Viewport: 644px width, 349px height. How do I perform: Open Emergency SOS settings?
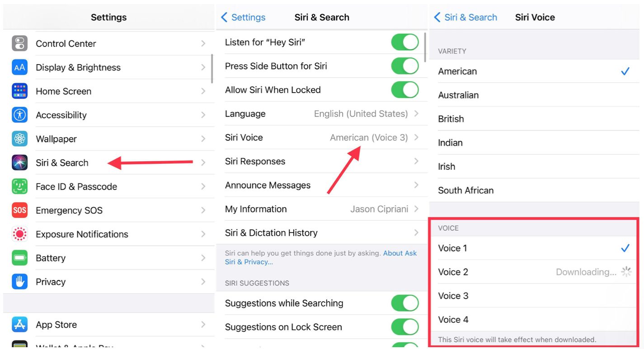click(109, 210)
